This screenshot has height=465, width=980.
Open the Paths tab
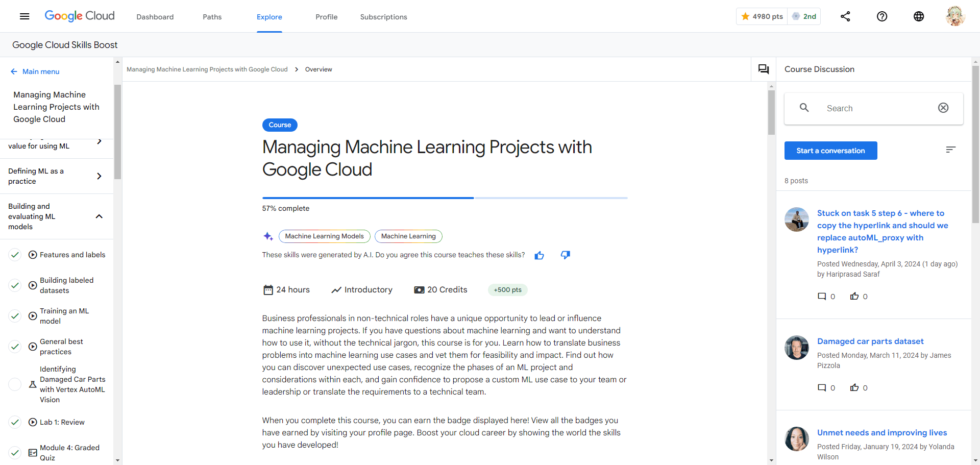click(x=212, y=17)
